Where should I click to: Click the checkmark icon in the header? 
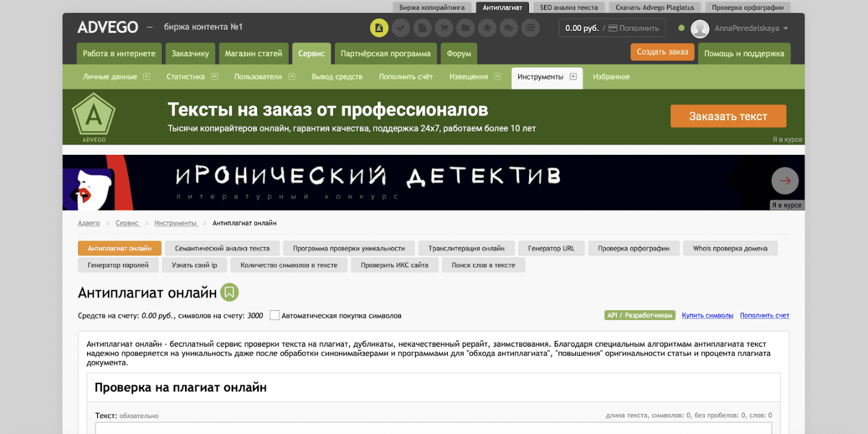400,28
